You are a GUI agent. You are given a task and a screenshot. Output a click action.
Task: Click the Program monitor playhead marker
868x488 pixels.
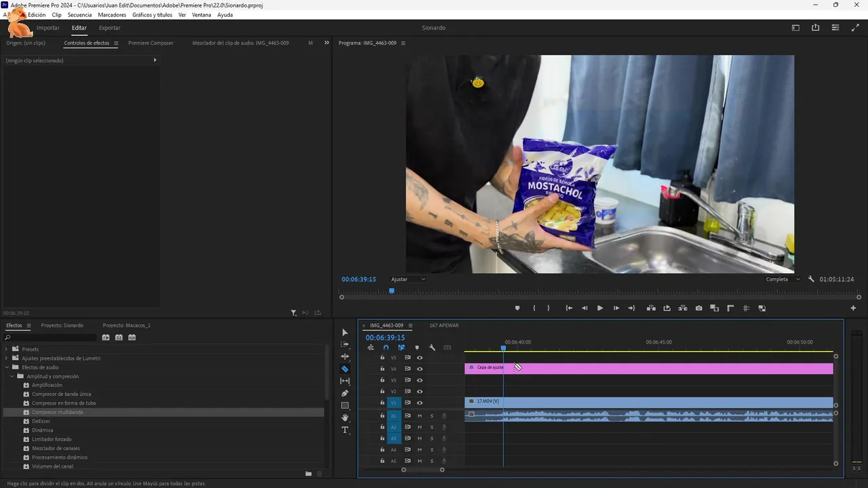tap(391, 291)
